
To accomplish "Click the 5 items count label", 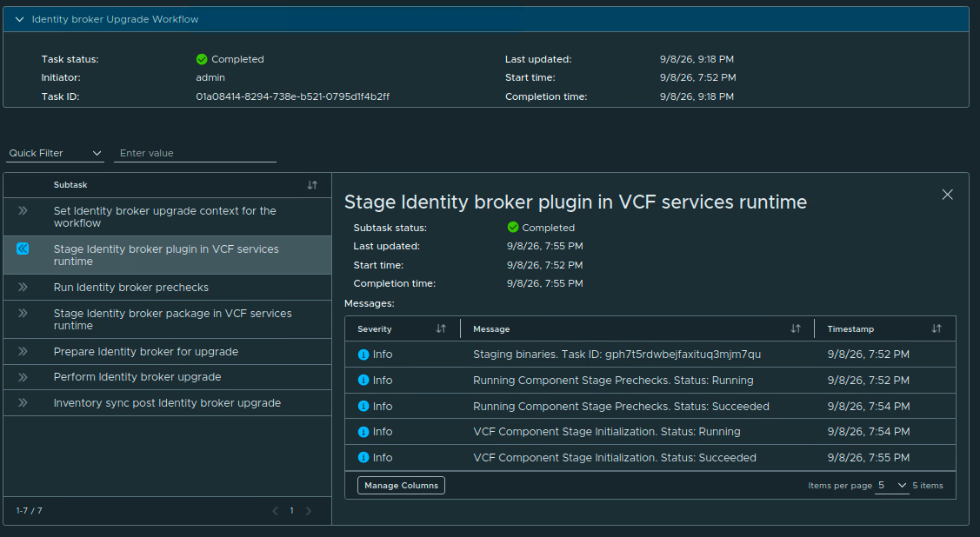I will (x=928, y=485).
